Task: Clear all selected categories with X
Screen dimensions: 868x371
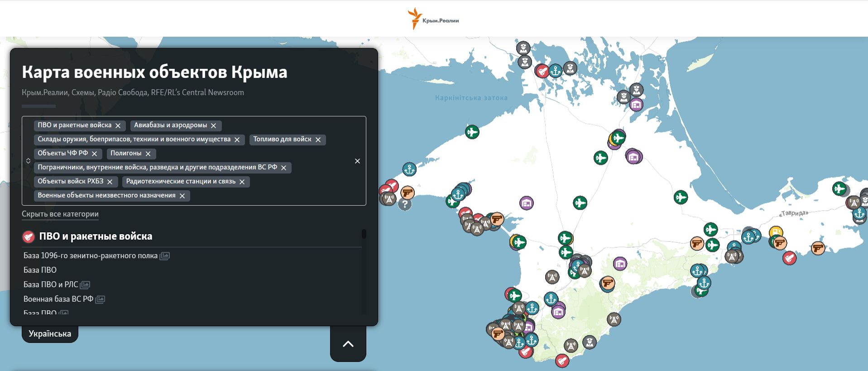Action: (x=357, y=161)
